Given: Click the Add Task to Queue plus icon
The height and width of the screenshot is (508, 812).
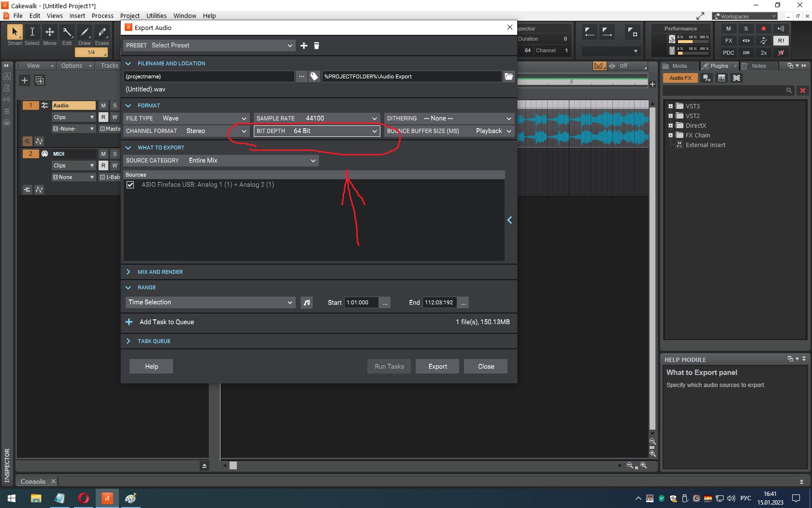Looking at the screenshot, I should [129, 322].
